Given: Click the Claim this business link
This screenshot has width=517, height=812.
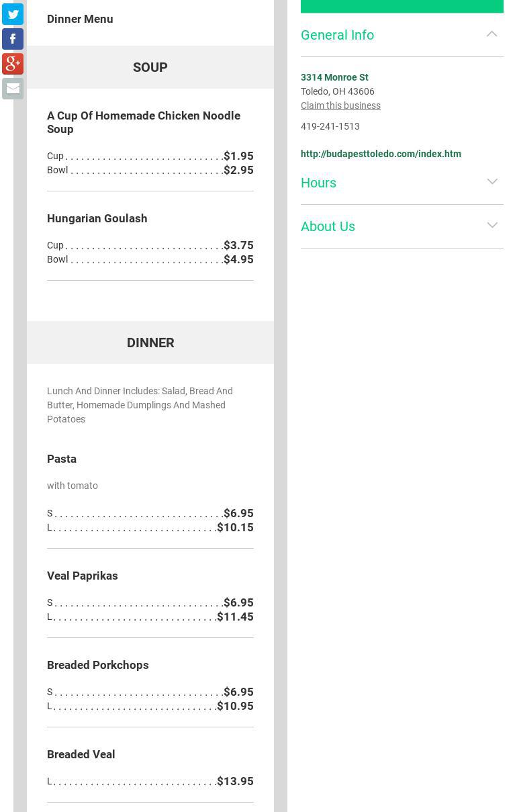Looking at the screenshot, I should pos(340,105).
